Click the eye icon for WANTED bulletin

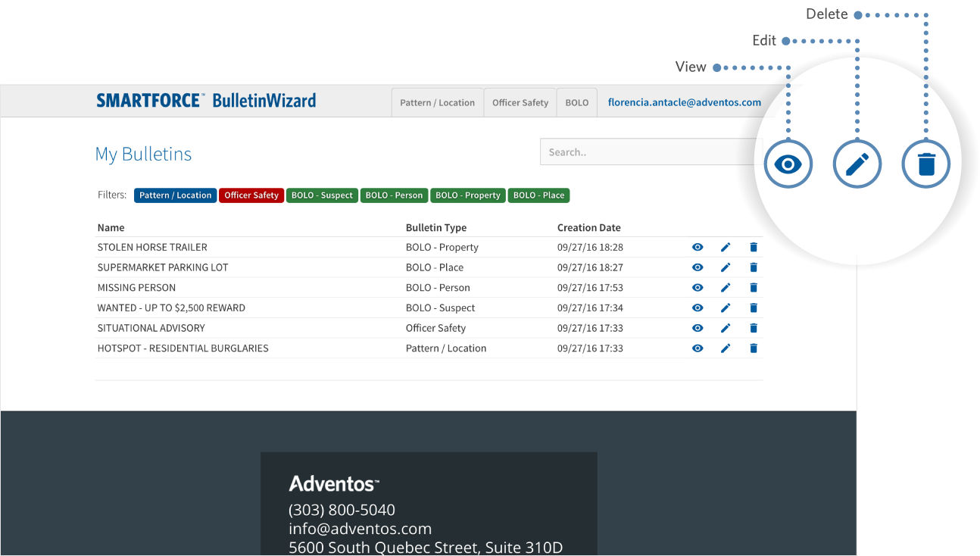coord(698,308)
